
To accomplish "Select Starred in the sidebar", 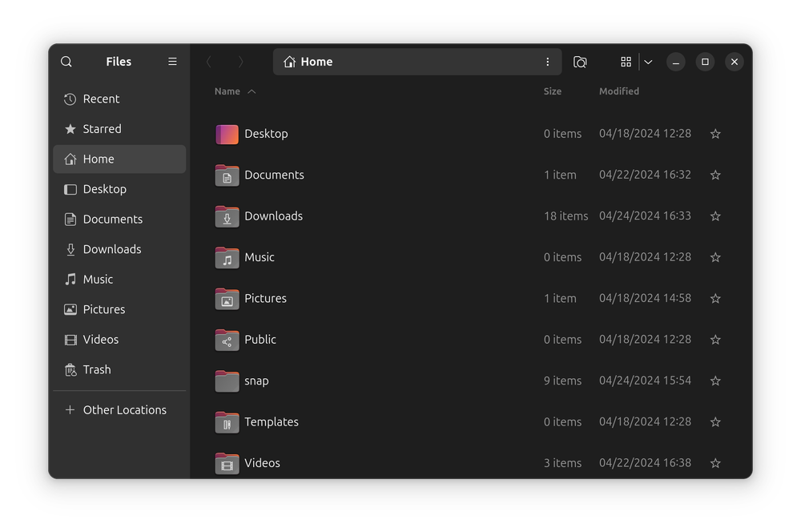I will tap(102, 128).
